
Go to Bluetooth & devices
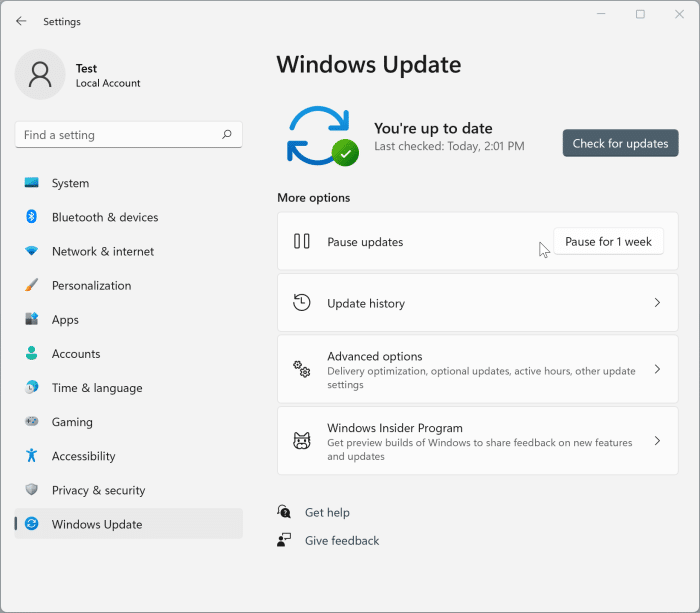[129, 217]
